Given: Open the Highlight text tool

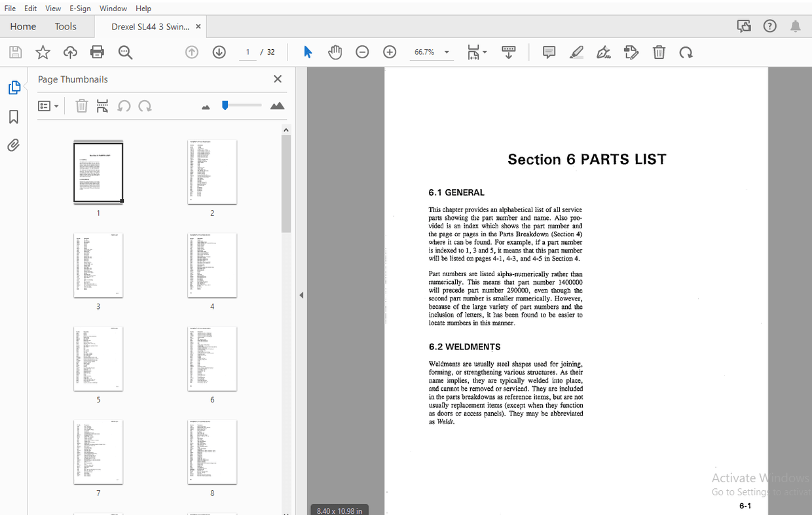Looking at the screenshot, I should click(576, 52).
